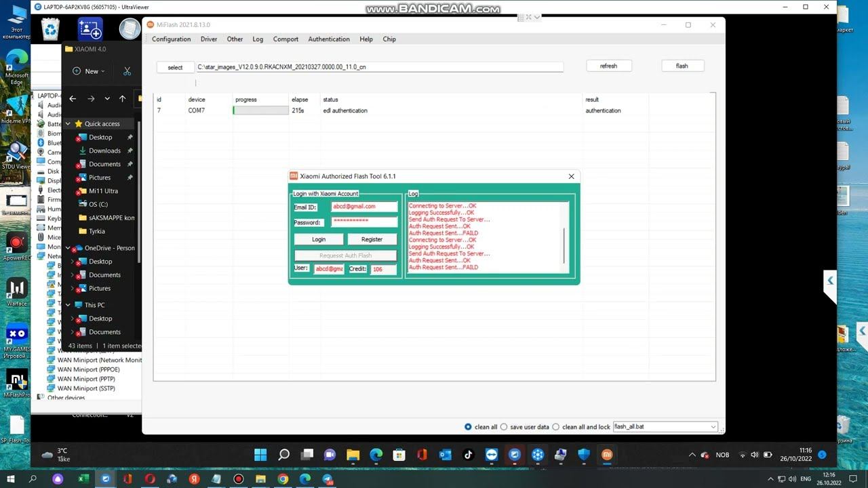Collapse the This PC tree node
This screenshot has width=868, height=488.
coord(68,305)
